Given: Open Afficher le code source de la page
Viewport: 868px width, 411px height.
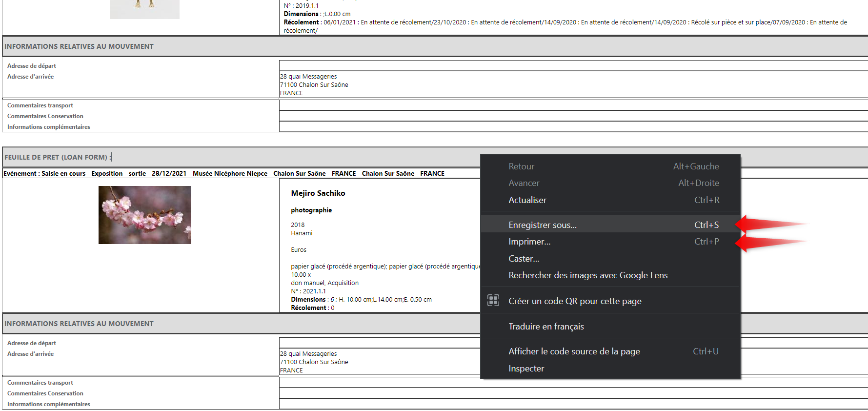Looking at the screenshot, I should (574, 351).
